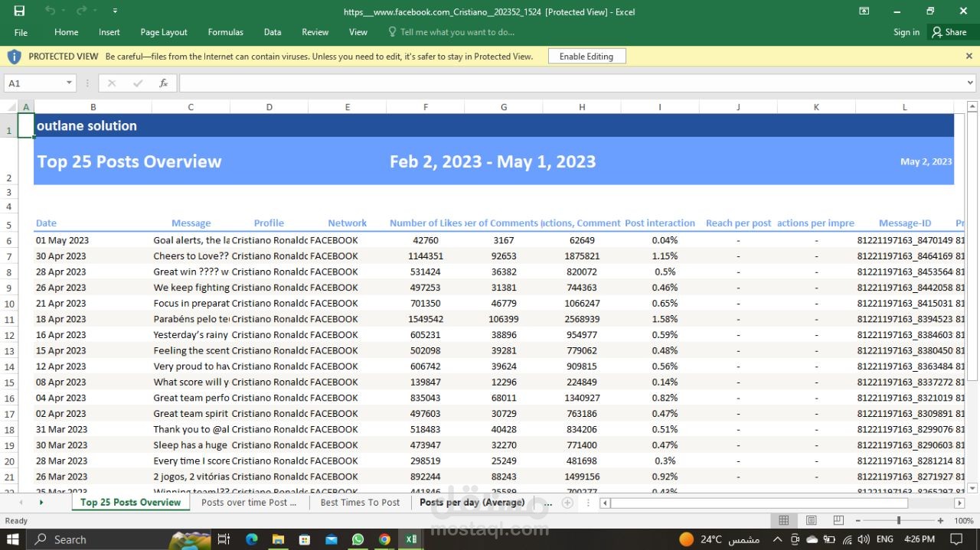Open WhatsApp from the taskbar
Screen dimensions: 980x550
click(358, 539)
